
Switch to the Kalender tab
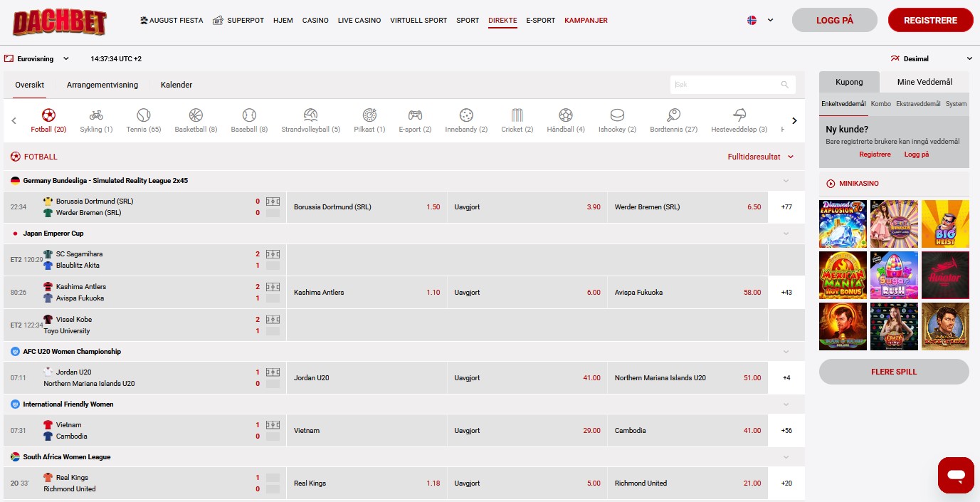176,85
